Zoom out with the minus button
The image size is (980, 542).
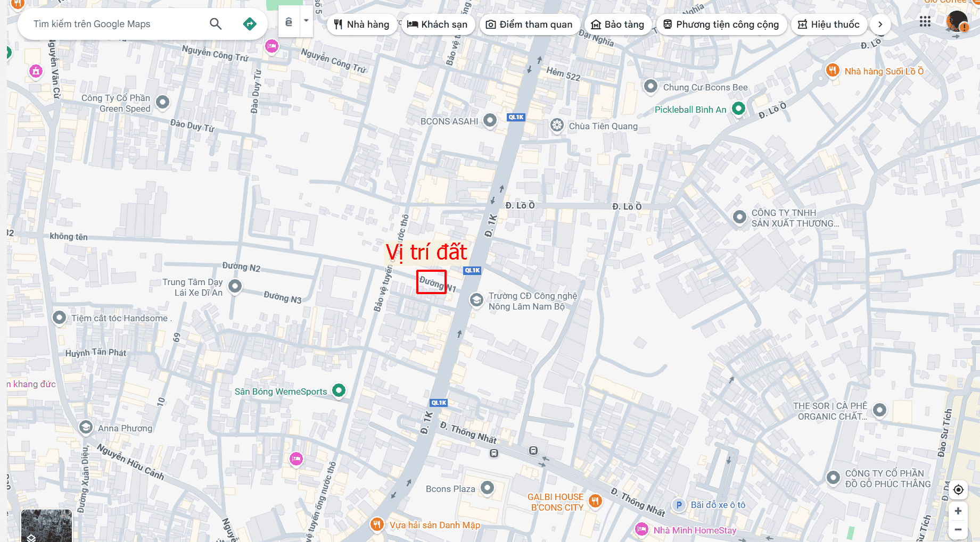pos(958,530)
